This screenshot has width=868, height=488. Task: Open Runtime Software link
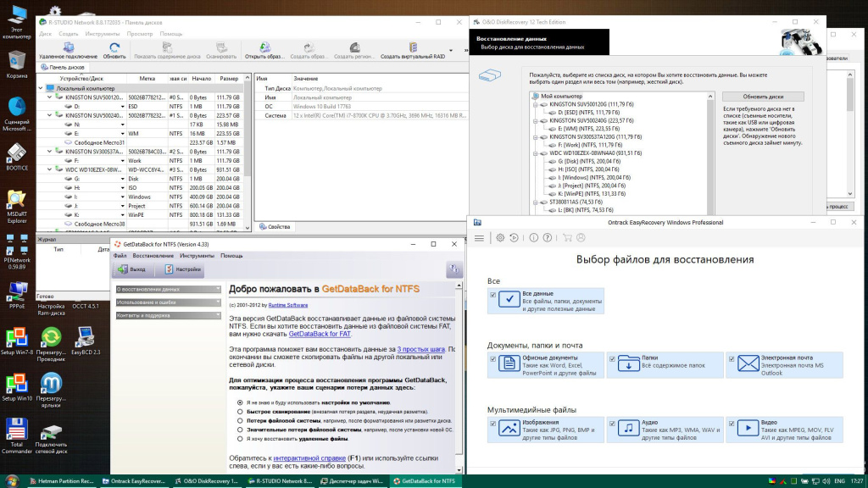[288, 305]
